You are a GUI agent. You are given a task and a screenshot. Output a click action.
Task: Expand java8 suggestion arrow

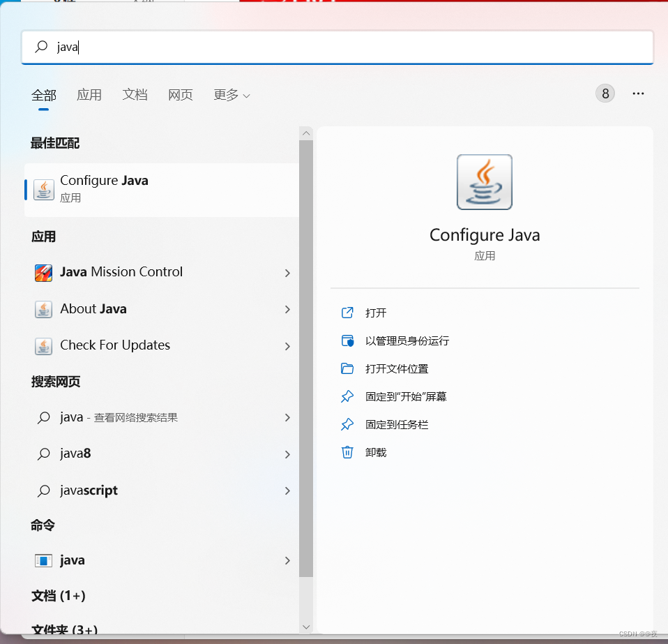point(287,454)
